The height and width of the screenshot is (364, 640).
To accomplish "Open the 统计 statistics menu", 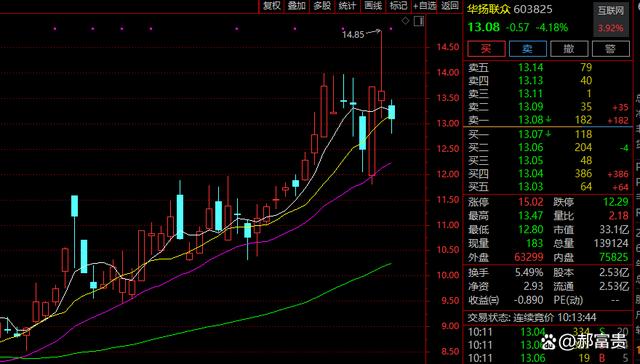I will tap(347, 6).
